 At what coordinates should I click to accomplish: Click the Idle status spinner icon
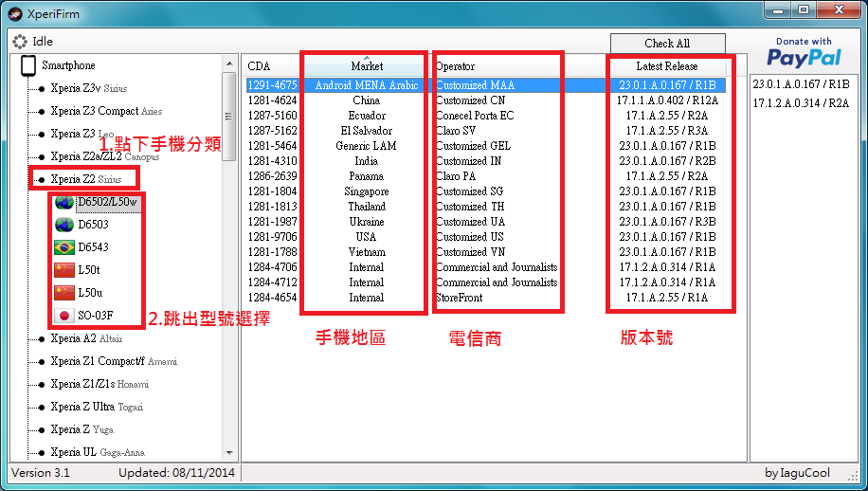(x=19, y=42)
